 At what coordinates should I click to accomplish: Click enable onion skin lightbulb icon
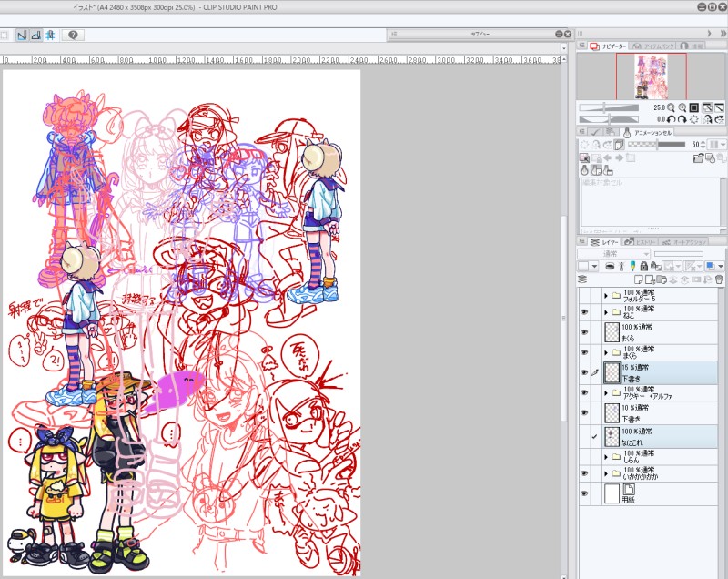point(585,171)
